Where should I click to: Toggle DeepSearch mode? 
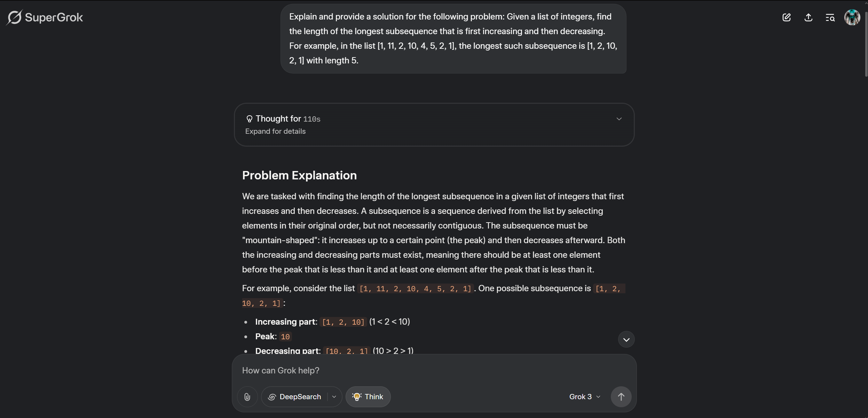[294, 397]
